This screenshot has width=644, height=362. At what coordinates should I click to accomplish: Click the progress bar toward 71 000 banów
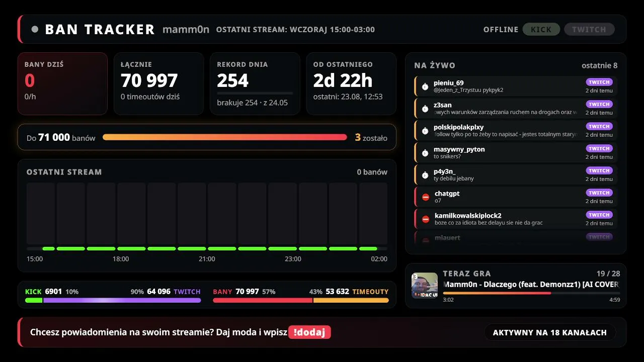225,137
